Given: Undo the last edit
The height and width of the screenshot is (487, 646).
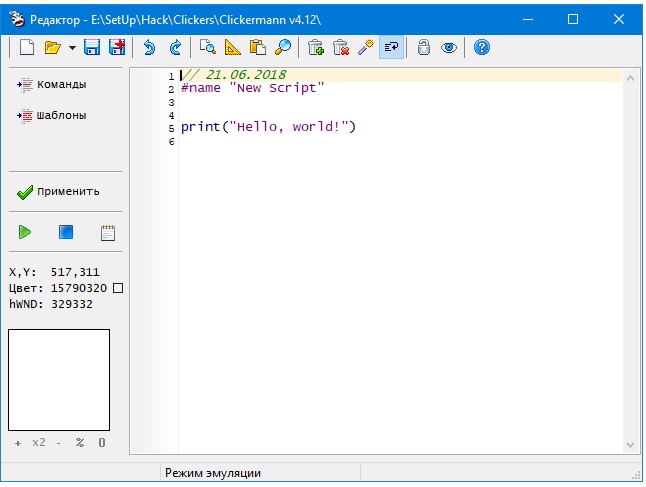Looking at the screenshot, I should tap(150, 47).
